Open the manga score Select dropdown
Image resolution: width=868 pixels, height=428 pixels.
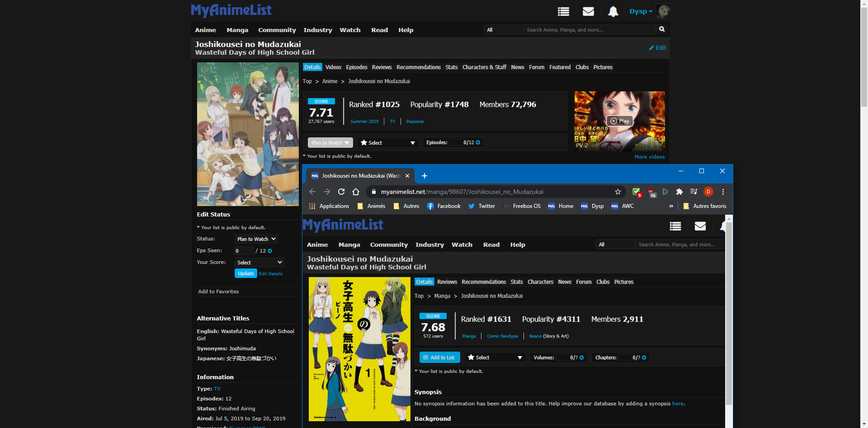coord(495,357)
